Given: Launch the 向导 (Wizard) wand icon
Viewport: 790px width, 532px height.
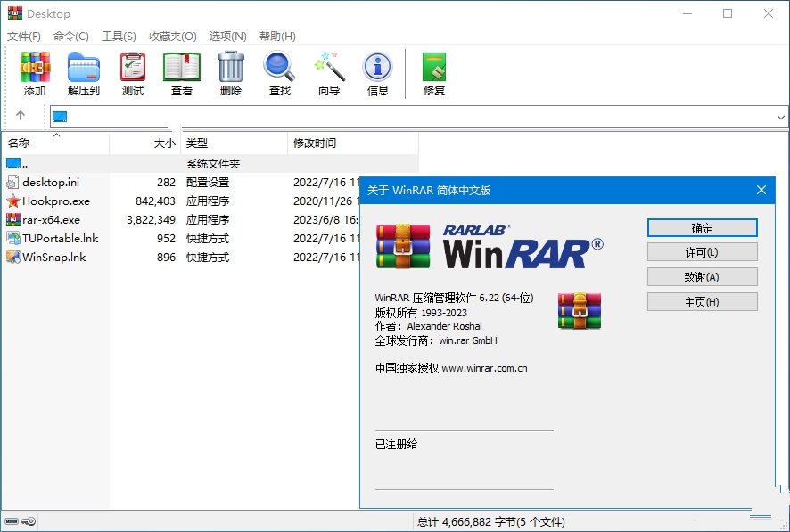Looking at the screenshot, I should click(x=329, y=67).
